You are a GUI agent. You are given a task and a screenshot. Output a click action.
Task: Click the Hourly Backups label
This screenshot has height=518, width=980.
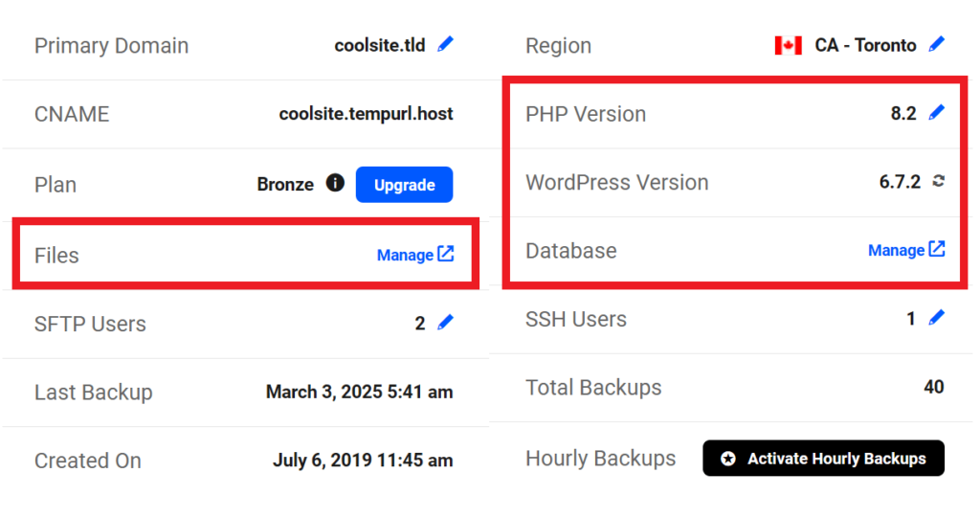point(601,458)
